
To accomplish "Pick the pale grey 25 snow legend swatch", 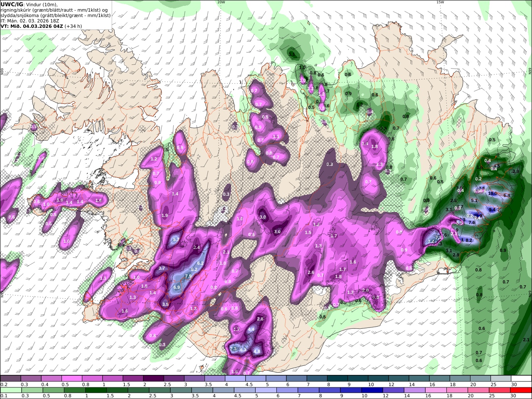I will [501, 378].
